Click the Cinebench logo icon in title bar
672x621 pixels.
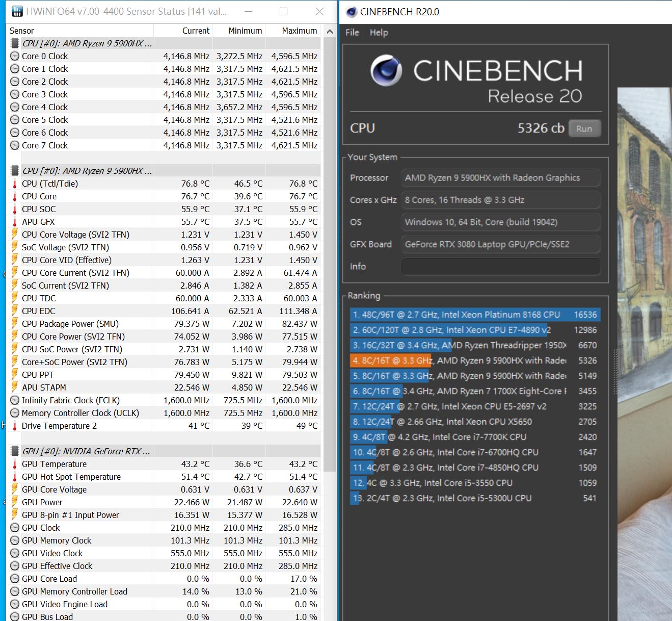tap(351, 12)
